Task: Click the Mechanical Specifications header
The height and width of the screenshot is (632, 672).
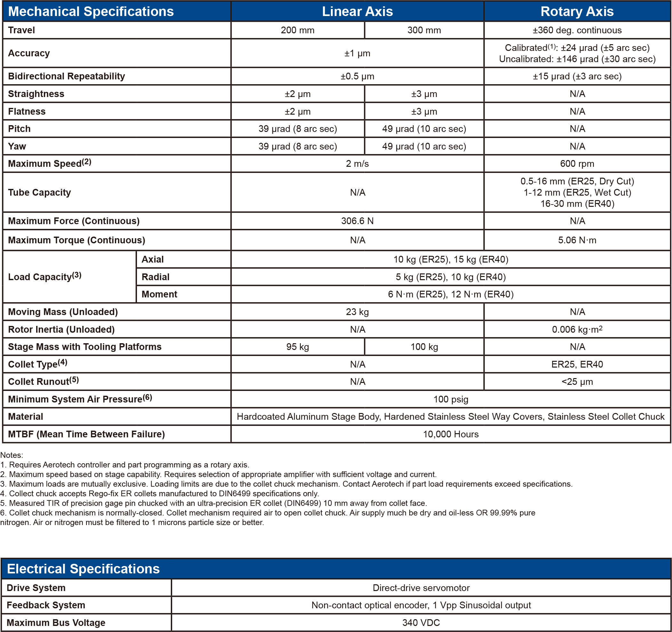Action: coord(91,12)
